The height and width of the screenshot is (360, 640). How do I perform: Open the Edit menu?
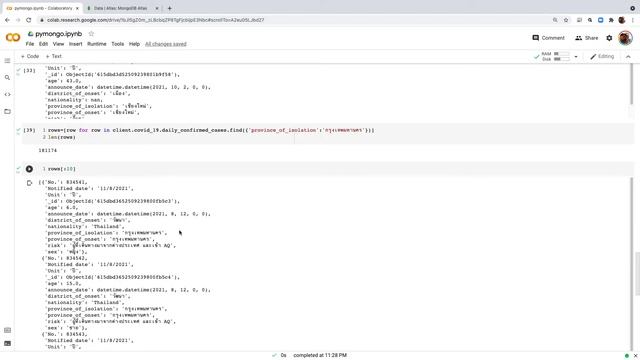[x=43, y=44]
